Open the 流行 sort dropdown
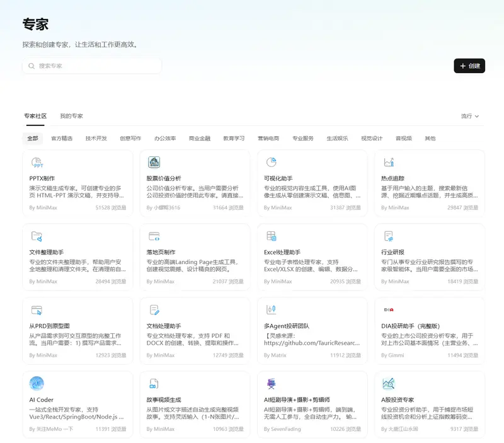Viewport: 504px width, 443px height. [x=470, y=116]
